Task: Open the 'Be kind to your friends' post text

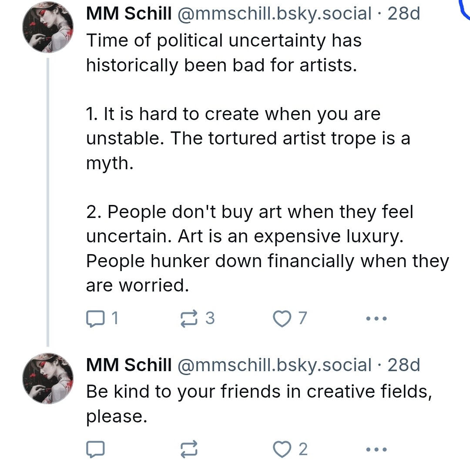Action: click(x=259, y=392)
